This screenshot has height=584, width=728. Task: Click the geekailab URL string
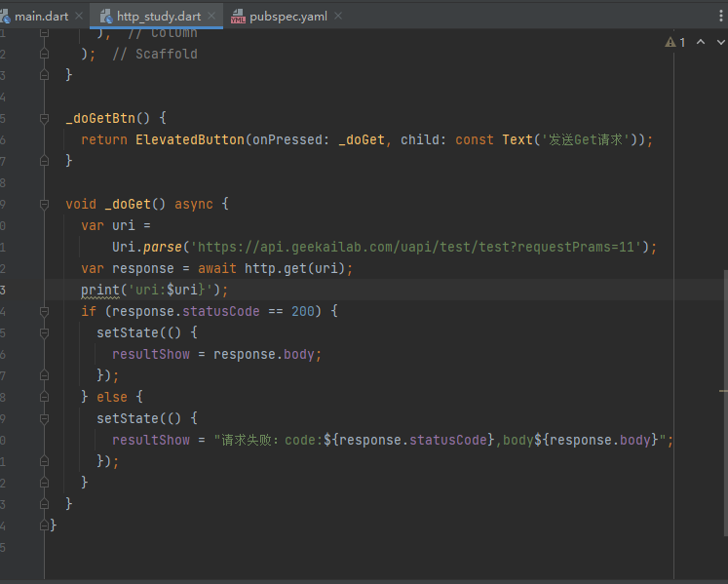pos(416,247)
